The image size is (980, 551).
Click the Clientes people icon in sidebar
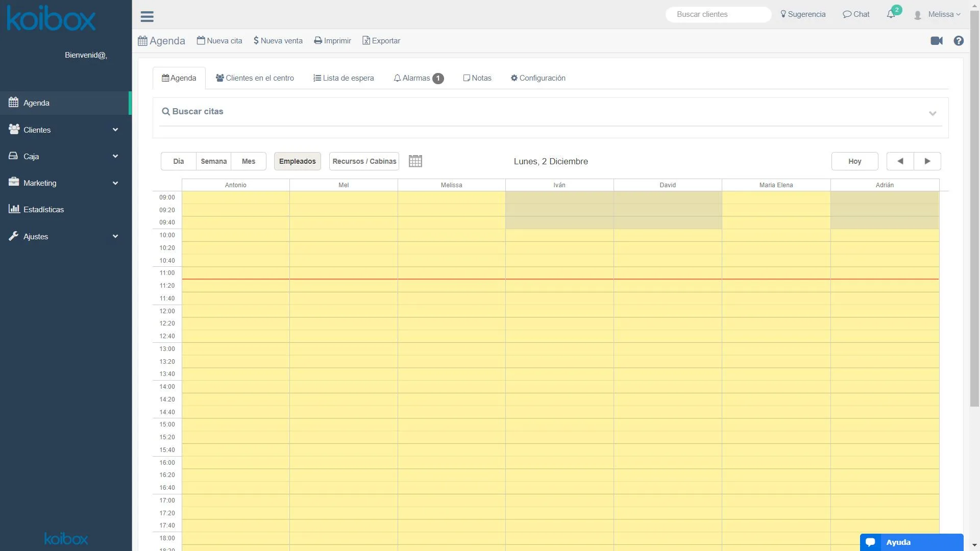pyautogui.click(x=14, y=130)
